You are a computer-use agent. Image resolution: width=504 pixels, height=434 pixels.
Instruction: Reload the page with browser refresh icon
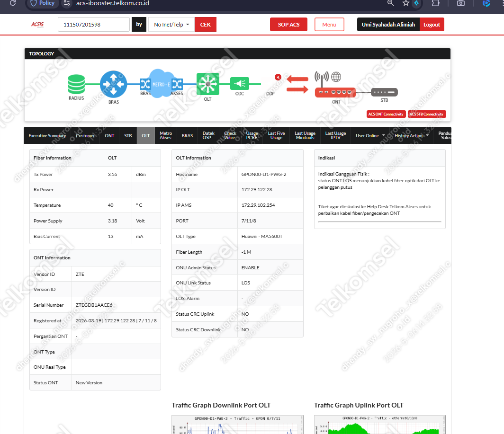click(13, 3)
